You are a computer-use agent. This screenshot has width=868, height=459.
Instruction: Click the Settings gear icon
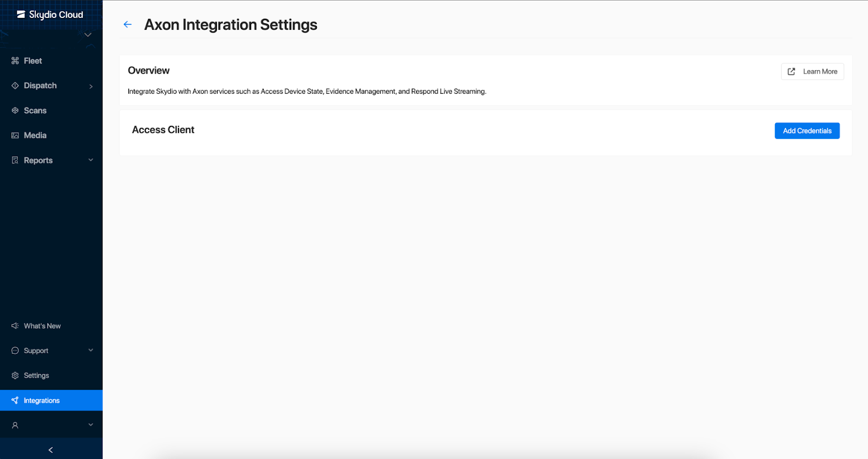15,375
